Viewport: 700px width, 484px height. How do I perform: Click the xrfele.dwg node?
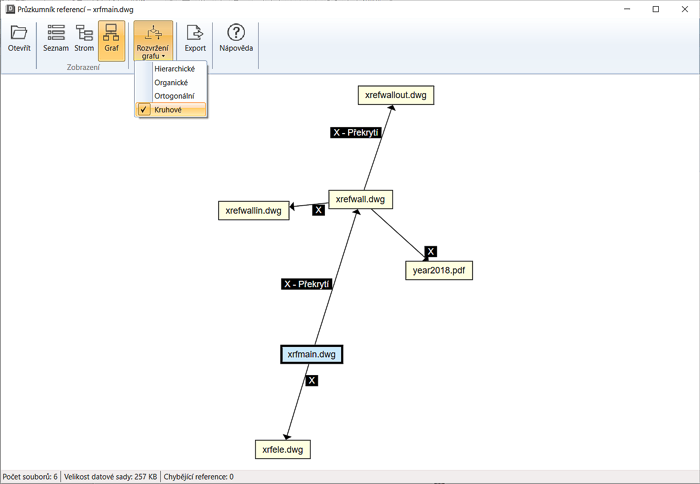point(283,450)
